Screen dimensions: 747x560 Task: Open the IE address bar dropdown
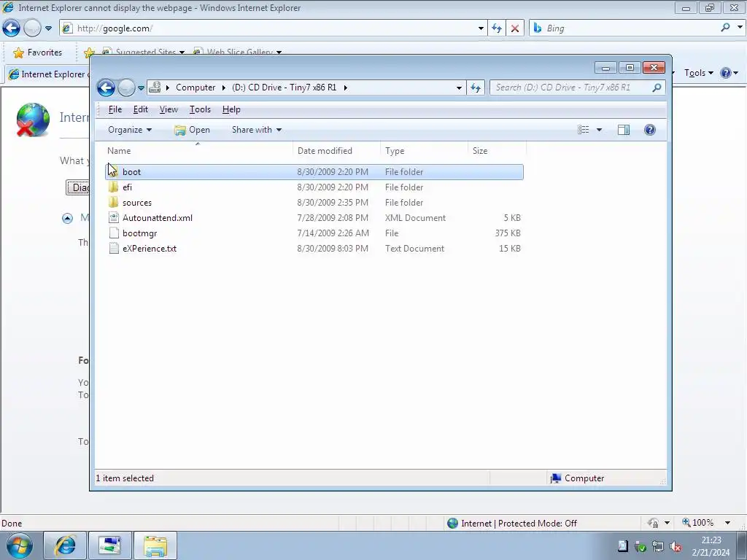[481, 28]
